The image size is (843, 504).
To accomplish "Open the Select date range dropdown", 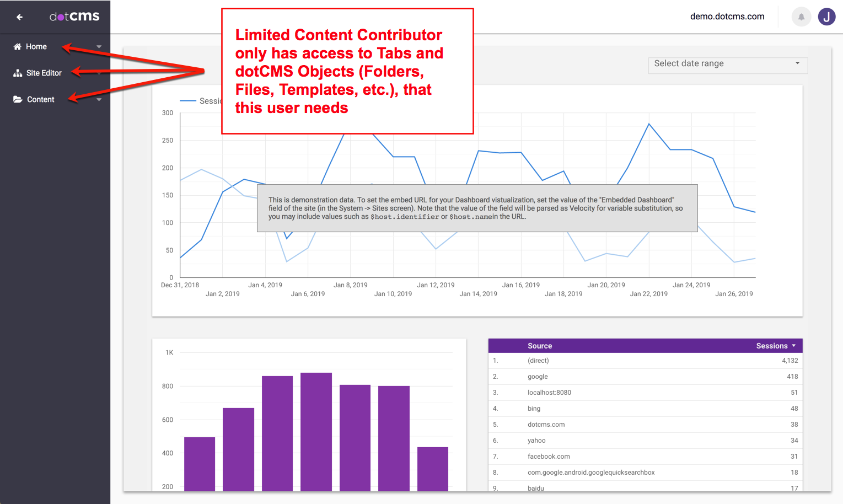I will click(727, 64).
